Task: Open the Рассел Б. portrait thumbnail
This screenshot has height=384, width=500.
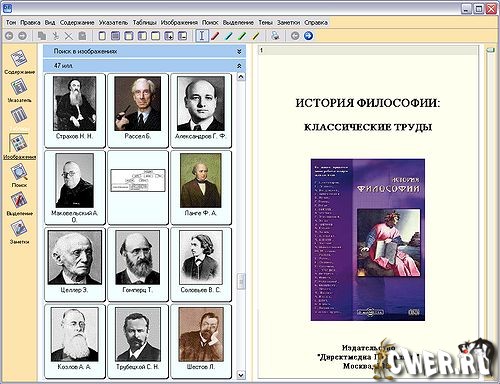Action: [x=138, y=110]
